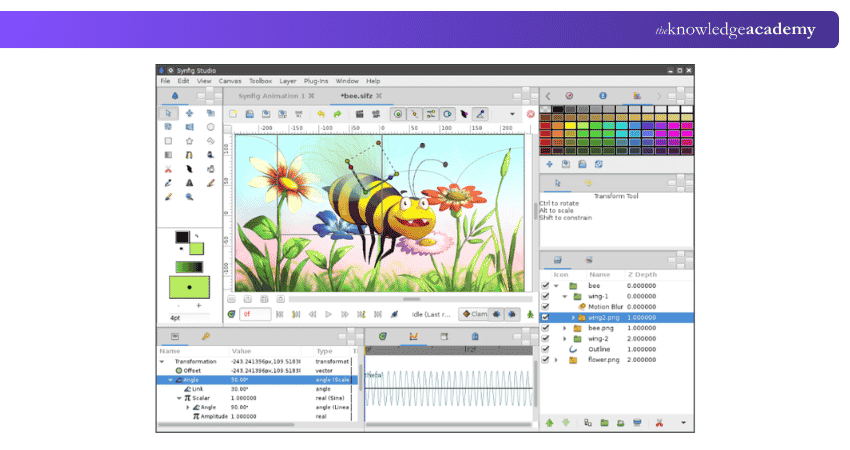Image resolution: width=850 pixels, height=450 pixels.
Task: Open the File menu
Action: [165, 81]
